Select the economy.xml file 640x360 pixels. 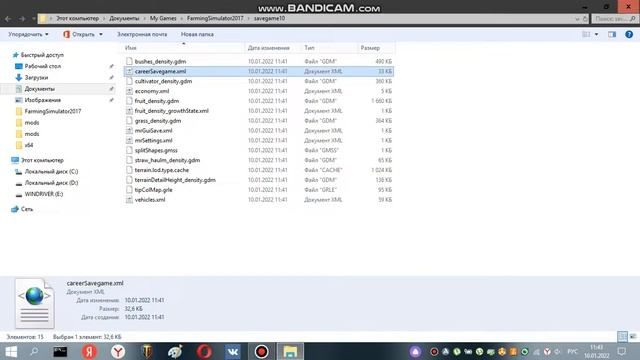152,91
